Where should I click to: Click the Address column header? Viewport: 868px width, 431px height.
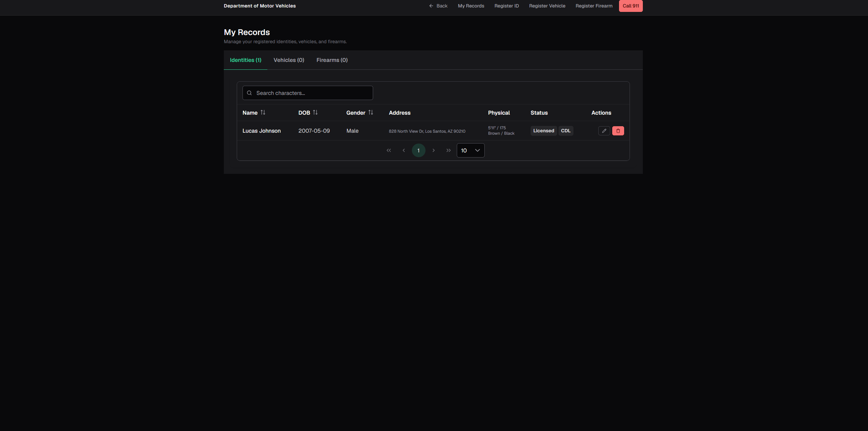click(x=399, y=113)
